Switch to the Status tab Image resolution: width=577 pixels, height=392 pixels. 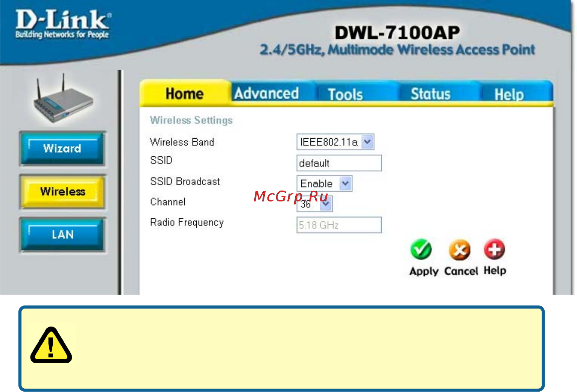click(x=430, y=94)
